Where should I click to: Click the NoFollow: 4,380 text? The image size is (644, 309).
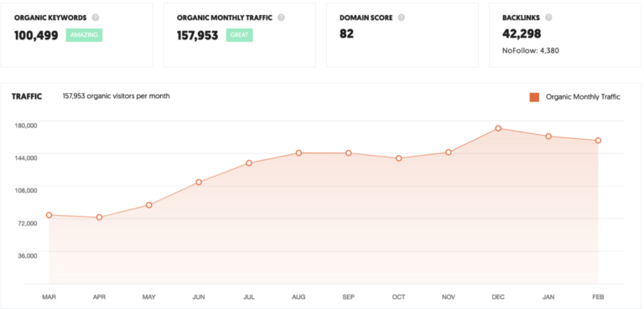tap(531, 51)
